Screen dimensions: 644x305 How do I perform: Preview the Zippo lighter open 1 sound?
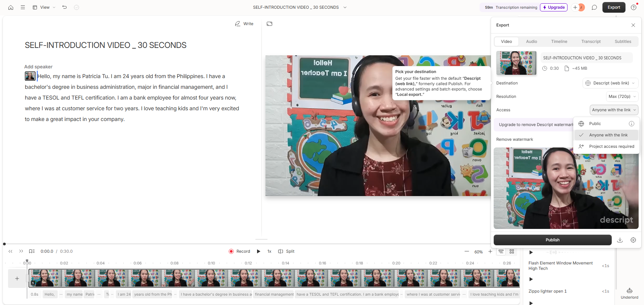pyautogui.click(x=531, y=303)
